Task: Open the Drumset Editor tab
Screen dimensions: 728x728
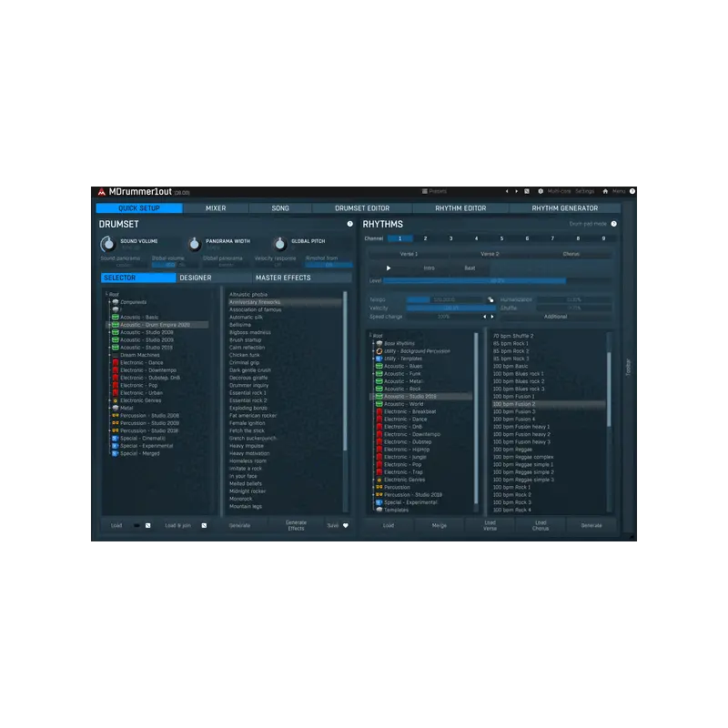Action: [362, 208]
